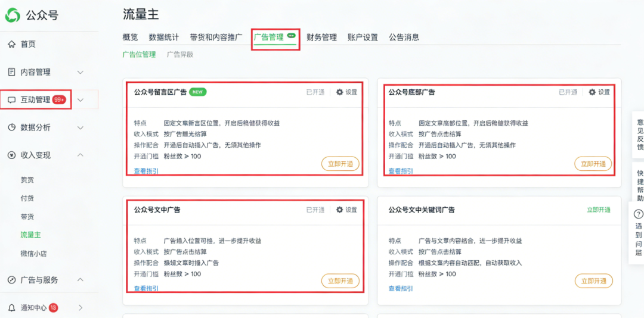Collapse the 收入变现 chevron
Image resolution: width=644 pixels, height=318 pixels.
(80, 155)
